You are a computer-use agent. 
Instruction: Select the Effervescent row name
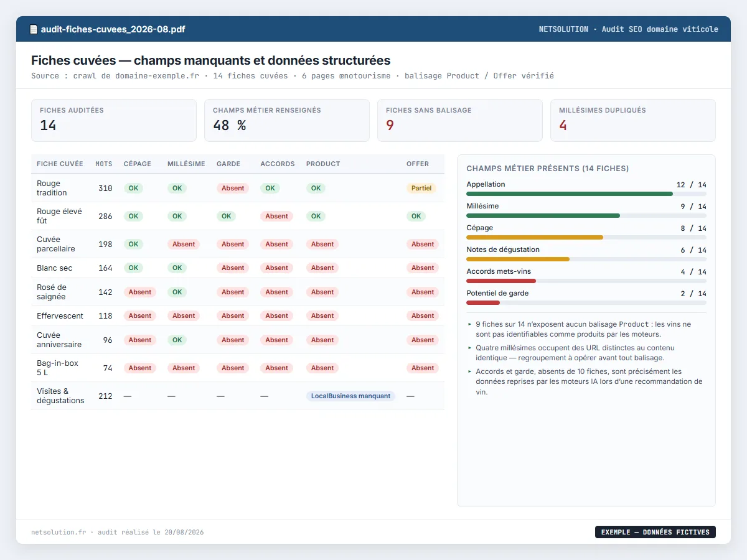tap(60, 316)
